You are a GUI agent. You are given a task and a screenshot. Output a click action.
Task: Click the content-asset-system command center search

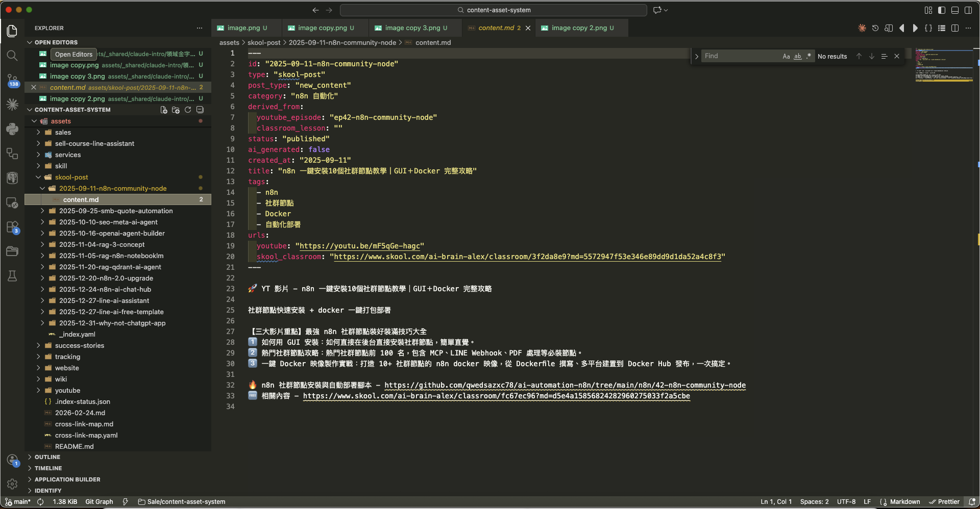[494, 10]
